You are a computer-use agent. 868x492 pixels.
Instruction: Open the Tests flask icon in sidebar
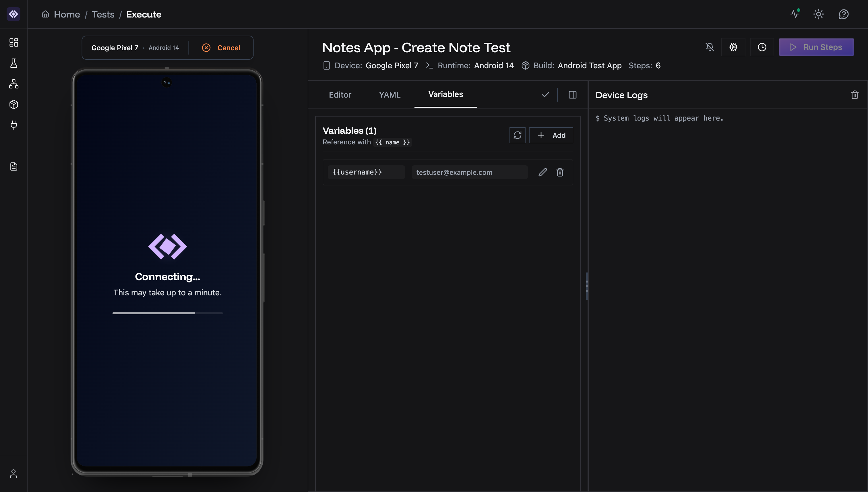point(13,63)
